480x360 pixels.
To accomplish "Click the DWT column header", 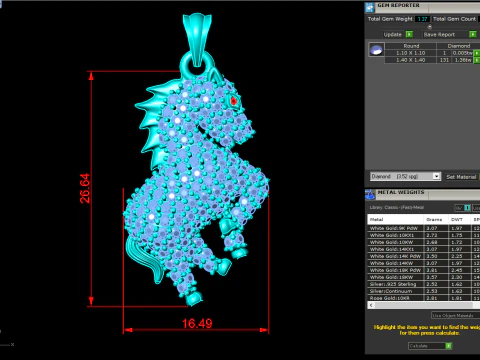I will pos(459,219).
